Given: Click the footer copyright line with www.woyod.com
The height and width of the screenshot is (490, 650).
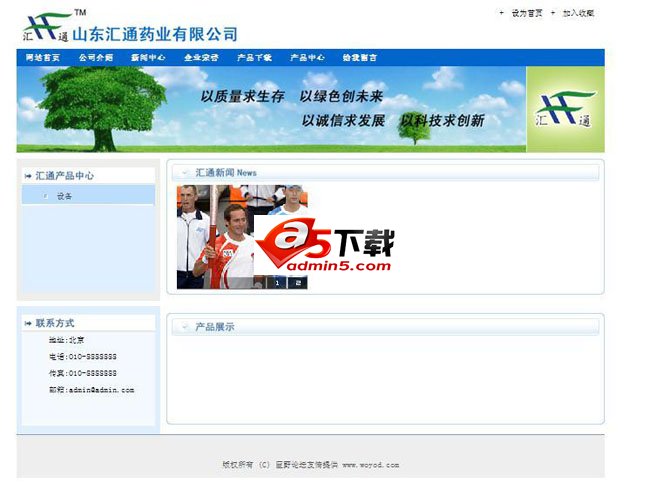Looking at the screenshot, I should pos(310,465).
